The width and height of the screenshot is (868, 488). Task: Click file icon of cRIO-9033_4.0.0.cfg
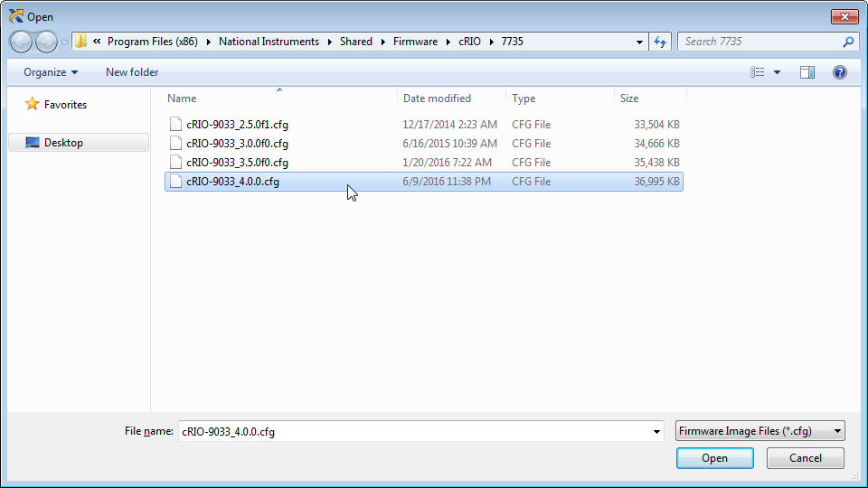point(175,181)
